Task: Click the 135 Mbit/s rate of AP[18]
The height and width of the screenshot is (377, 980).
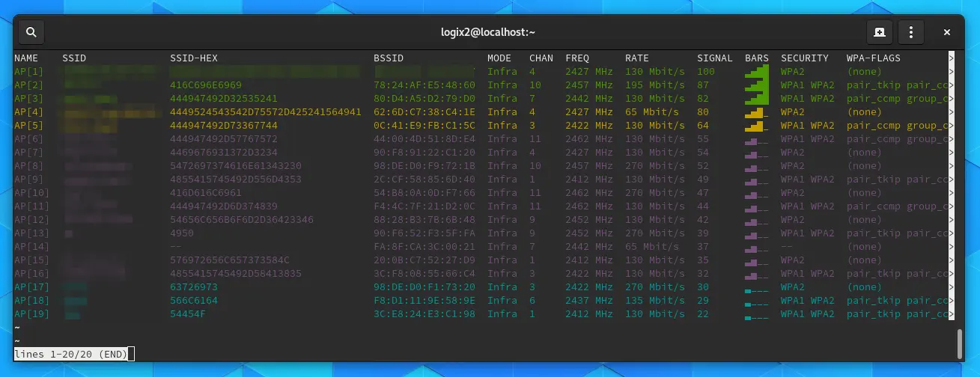Action: pos(655,301)
